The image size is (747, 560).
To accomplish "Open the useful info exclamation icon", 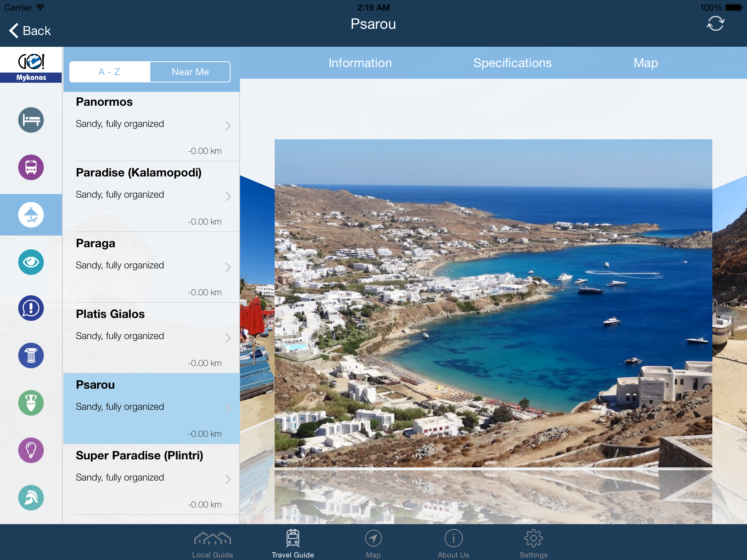I will point(31,308).
